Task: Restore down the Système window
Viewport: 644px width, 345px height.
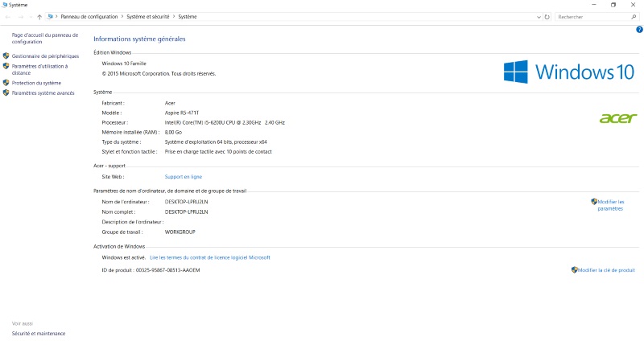Action: point(613,5)
